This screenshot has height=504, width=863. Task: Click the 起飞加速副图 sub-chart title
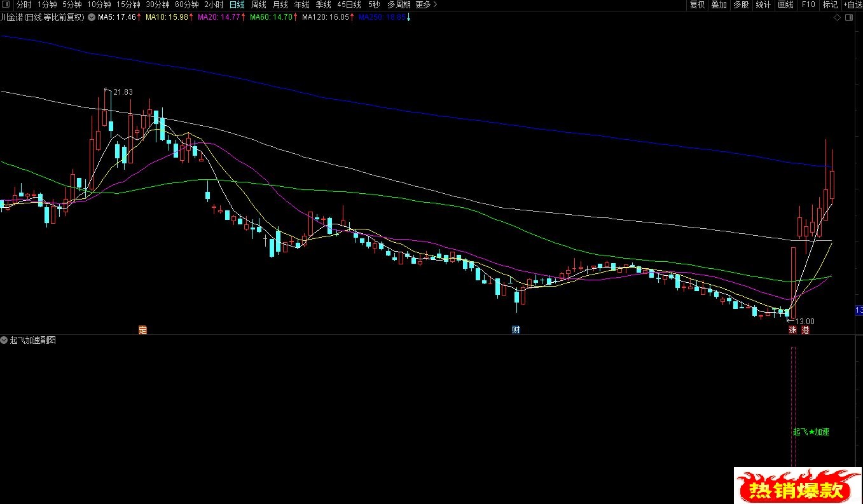pos(32,340)
